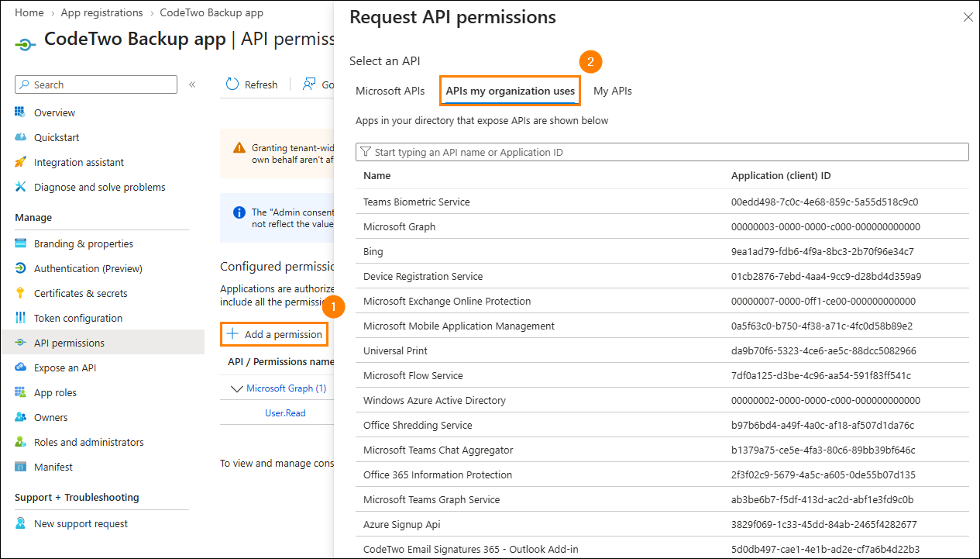This screenshot has width=980, height=559.
Task: Sort by Application (client) ID column header
Action: point(781,176)
